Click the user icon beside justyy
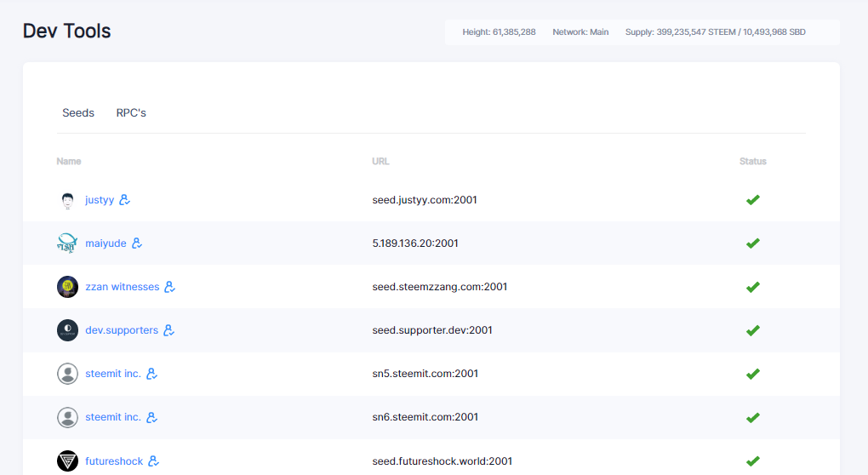The image size is (868, 475). click(124, 199)
